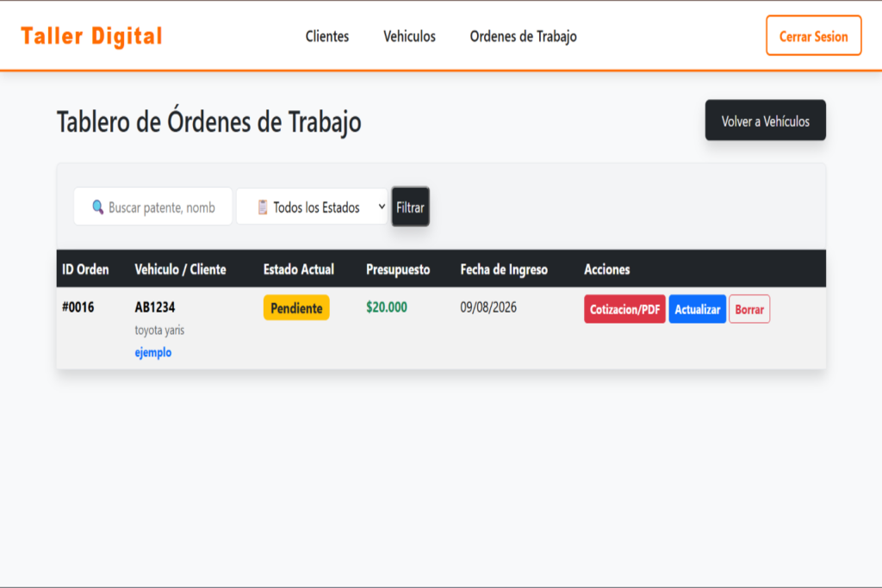Select Ordenes de Trabajo in navigation
This screenshot has width=882, height=588.
523,36
